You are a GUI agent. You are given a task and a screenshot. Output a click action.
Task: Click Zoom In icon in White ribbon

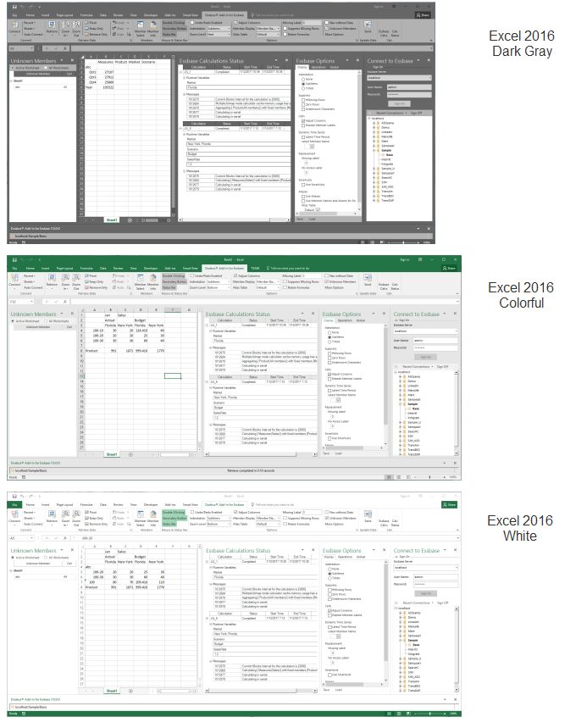point(65,514)
